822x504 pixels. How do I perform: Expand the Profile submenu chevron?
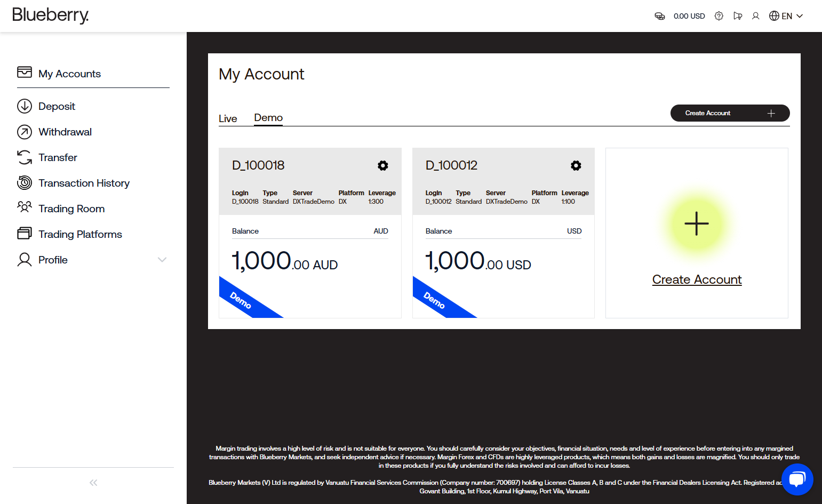(162, 260)
